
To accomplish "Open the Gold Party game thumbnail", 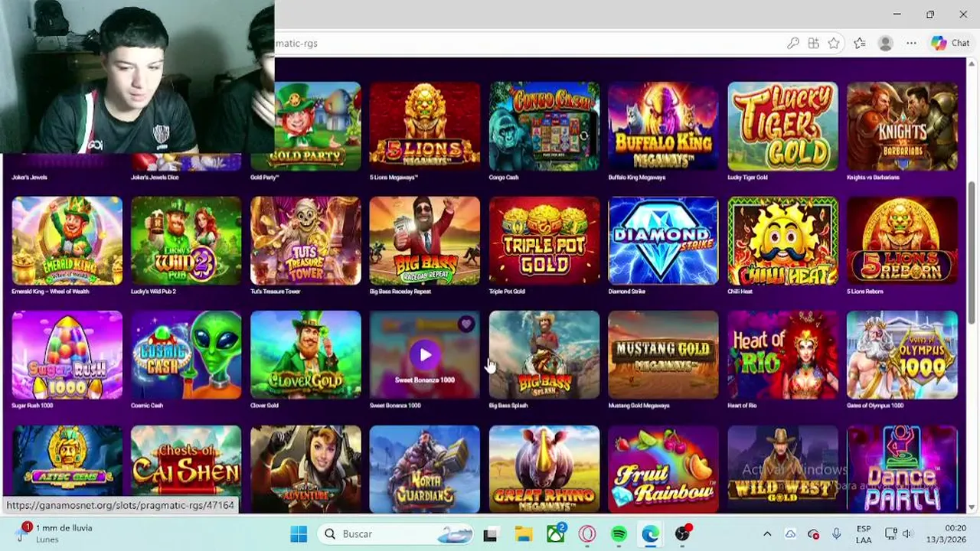I will coord(318,126).
